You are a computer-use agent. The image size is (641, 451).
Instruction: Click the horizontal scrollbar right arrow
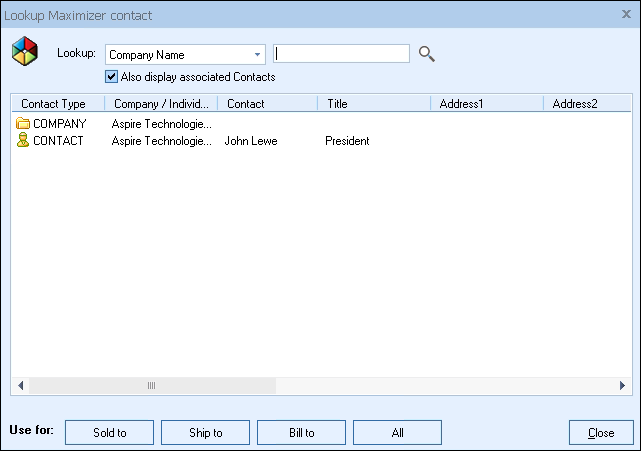point(623,385)
